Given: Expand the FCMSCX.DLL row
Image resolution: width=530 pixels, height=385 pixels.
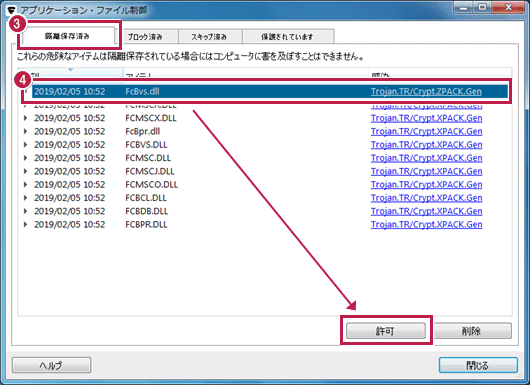Looking at the screenshot, I should pos(25,118).
